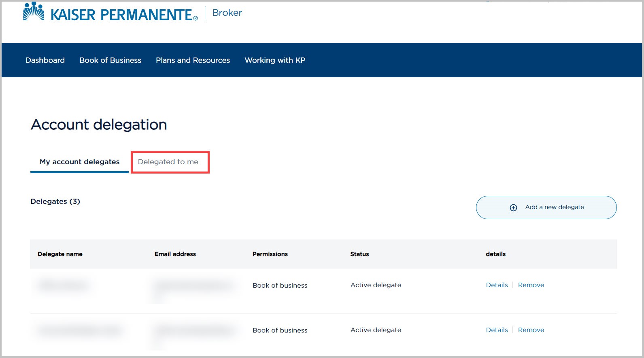
Task: Click the Permissions column header
Action: (270, 254)
